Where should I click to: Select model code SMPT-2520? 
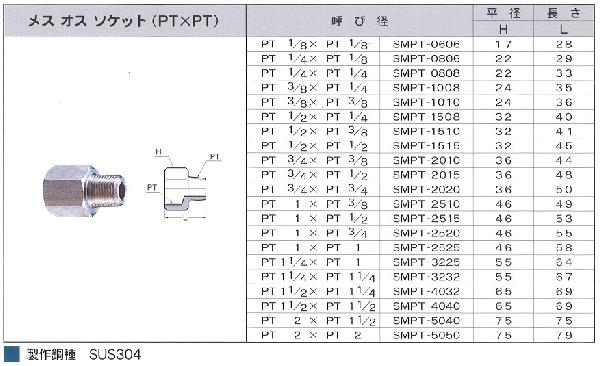pyautogui.click(x=426, y=234)
